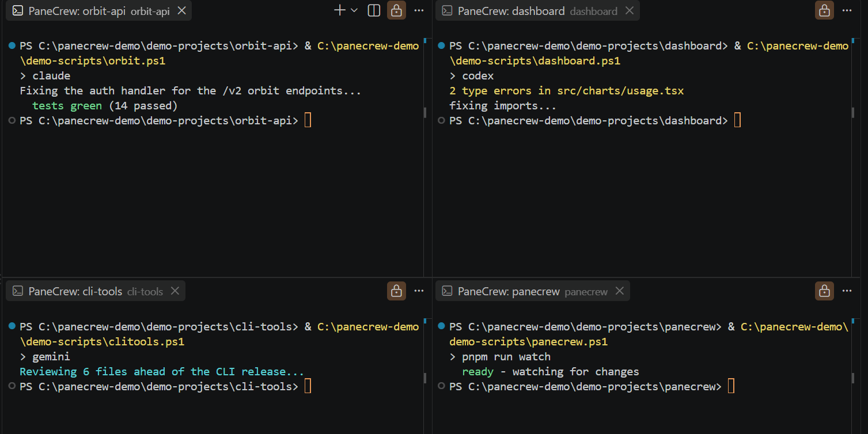Click the dashboard terminal prompt cursor

click(737, 120)
